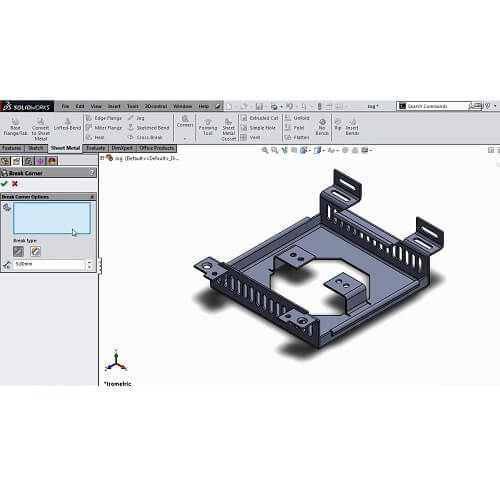Switch to the Sketch tab
Viewport: 500px width, 500px height.
click(x=36, y=148)
